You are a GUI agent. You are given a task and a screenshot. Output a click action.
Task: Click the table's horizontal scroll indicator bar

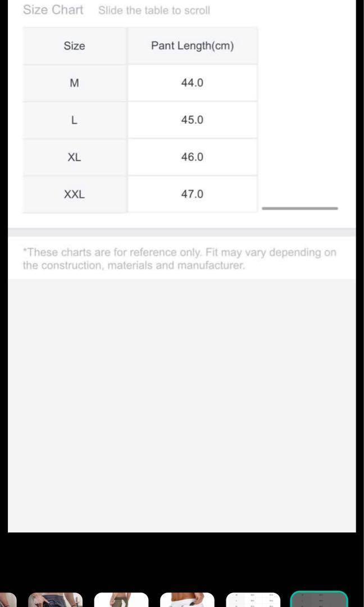[x=300, y=209]
